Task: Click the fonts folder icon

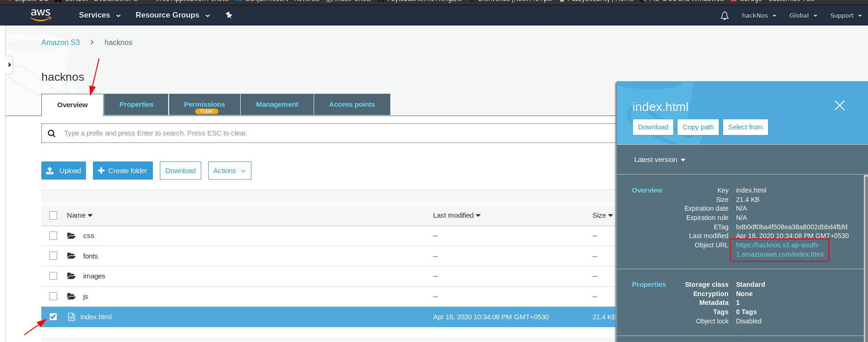Action: click(71, 256)
